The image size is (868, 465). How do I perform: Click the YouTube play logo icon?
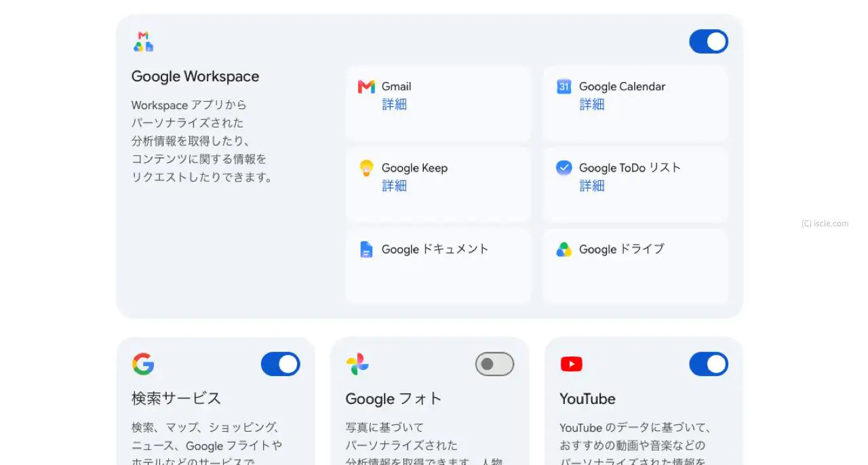click(572, 364)
